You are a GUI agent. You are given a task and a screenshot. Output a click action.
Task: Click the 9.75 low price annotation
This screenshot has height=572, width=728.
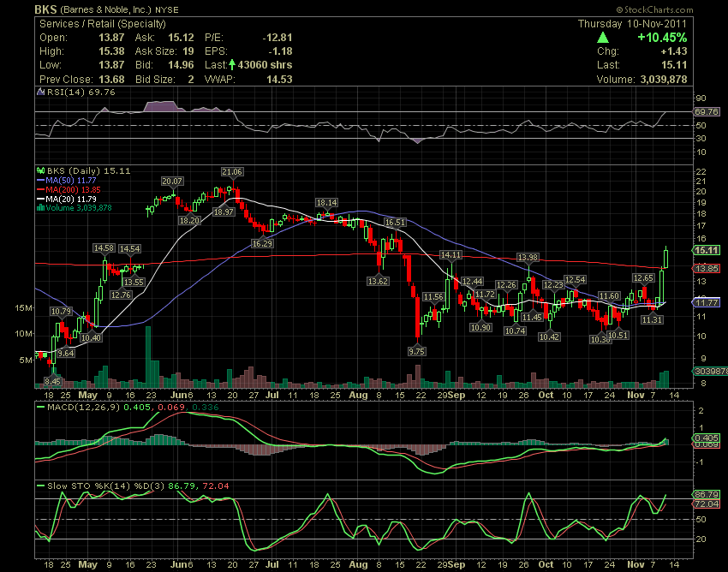coord(417,351)
